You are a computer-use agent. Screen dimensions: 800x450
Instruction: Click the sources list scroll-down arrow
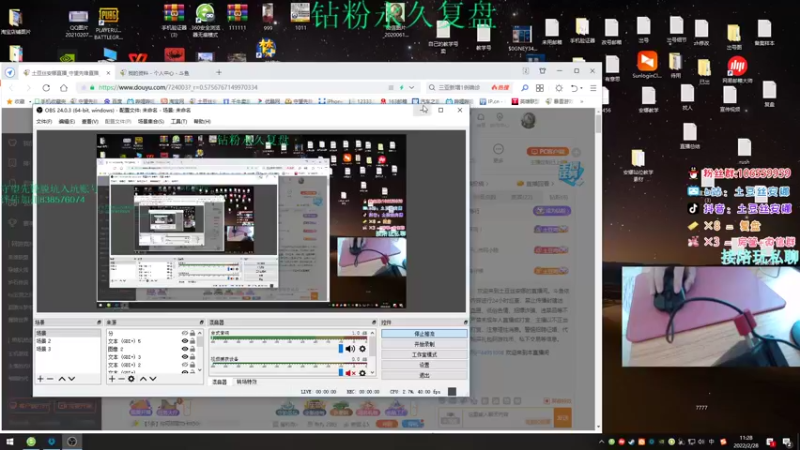click(199, 370)
